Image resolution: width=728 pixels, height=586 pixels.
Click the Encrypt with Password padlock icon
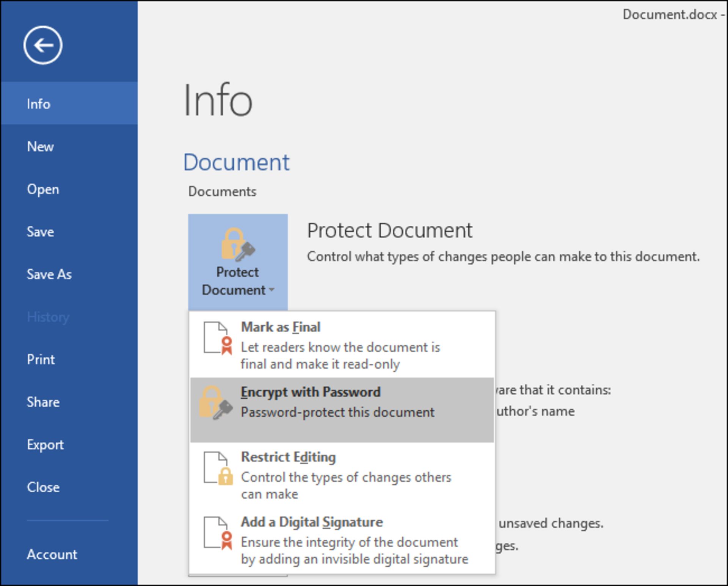point(215,403)
